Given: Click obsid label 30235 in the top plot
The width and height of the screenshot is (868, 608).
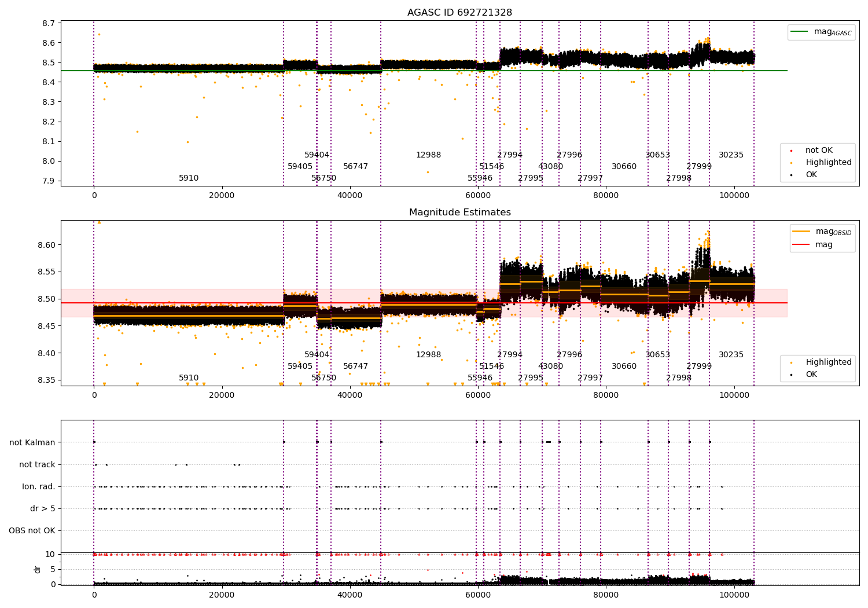Looking at the screenshot, I should point(731,155).
